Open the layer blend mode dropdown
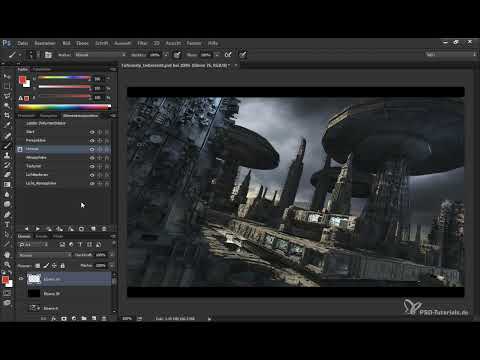This screenshot has width=480, height=360. click(x=45, y=255)
